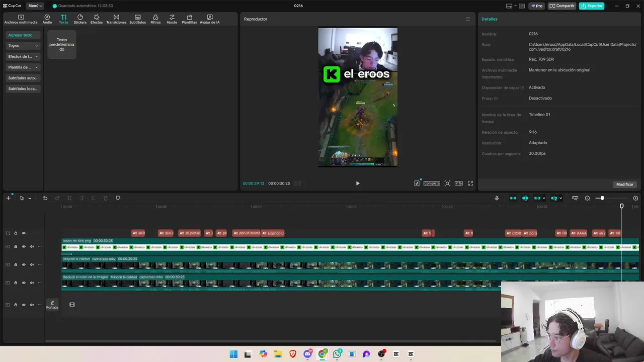Hide the Icono de Kick png track

(24, 246)
